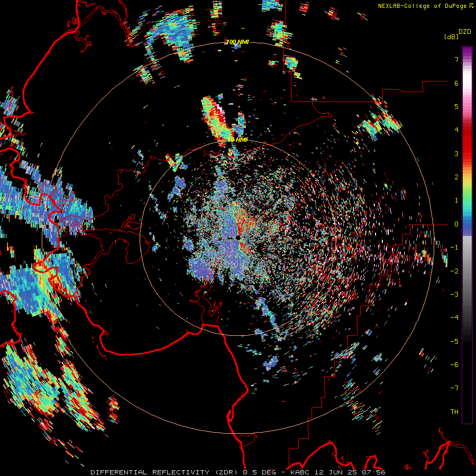Click the -2 tick label on color scale
The height and width of the screenshot is (476, 476).
tap(454, 271)
